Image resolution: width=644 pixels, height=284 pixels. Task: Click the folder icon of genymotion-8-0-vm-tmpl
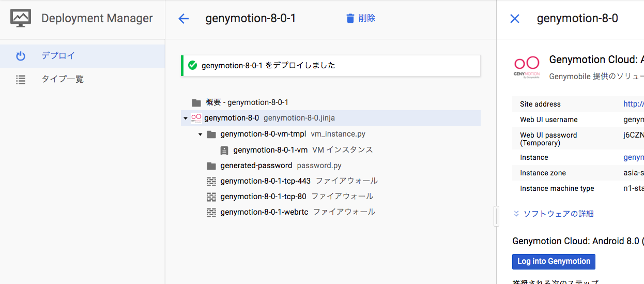[211, 134]
